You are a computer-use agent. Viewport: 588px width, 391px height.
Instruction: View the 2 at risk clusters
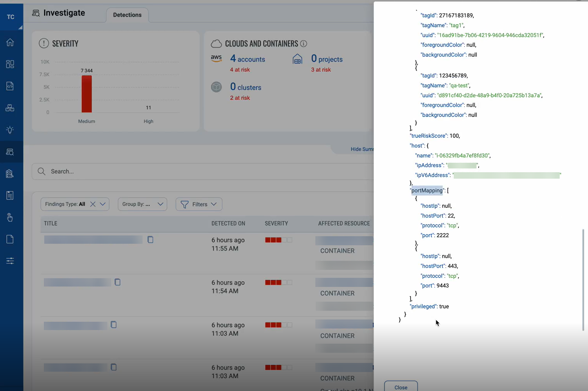click(x=240, y=98)
